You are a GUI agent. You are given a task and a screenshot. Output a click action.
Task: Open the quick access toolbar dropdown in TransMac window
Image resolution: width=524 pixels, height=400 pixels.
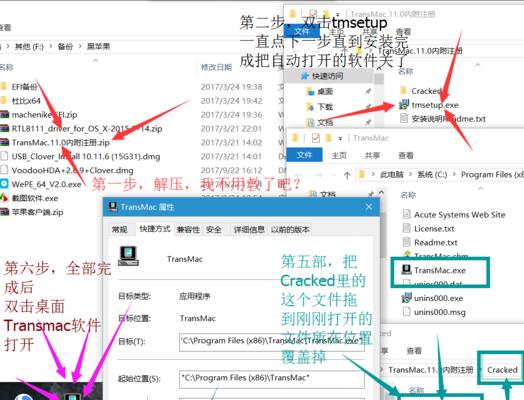point(340,138)
